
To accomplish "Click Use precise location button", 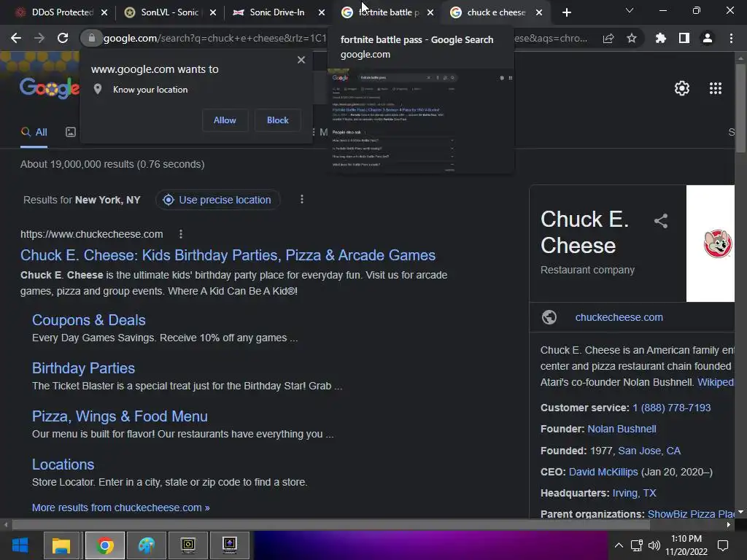I will 217,200.
